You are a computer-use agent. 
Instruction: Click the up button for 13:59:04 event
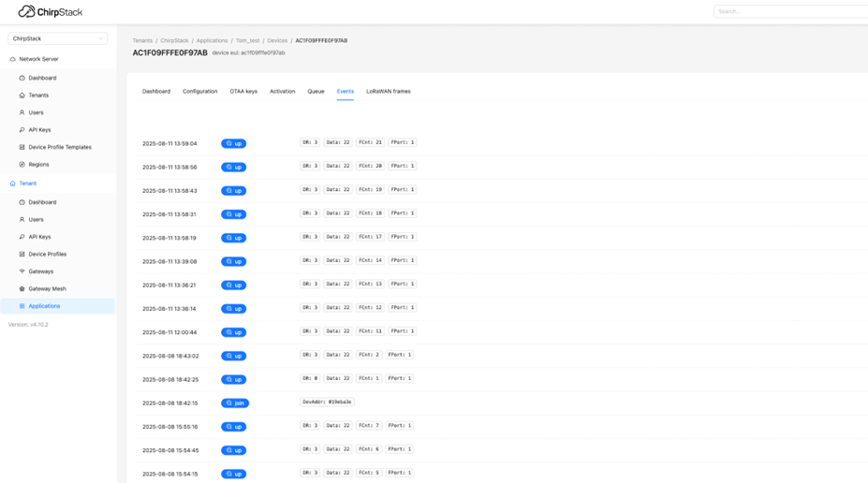pos(233,144)
